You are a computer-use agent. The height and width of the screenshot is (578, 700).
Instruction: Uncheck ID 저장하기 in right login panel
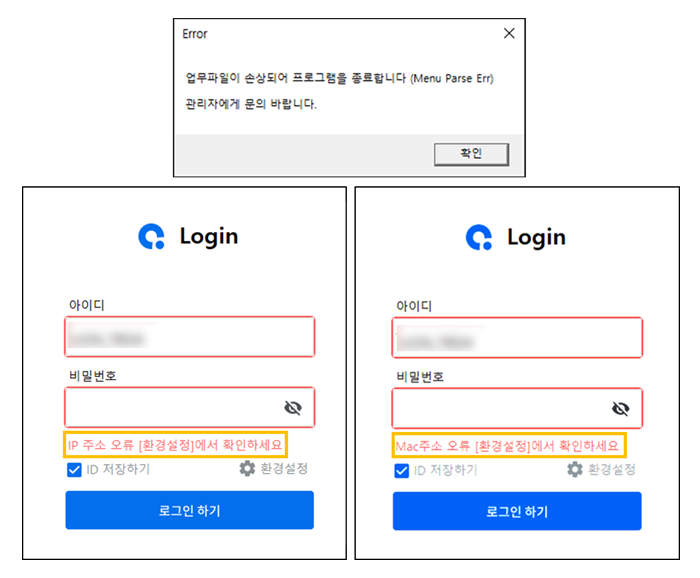pos(401,470)
